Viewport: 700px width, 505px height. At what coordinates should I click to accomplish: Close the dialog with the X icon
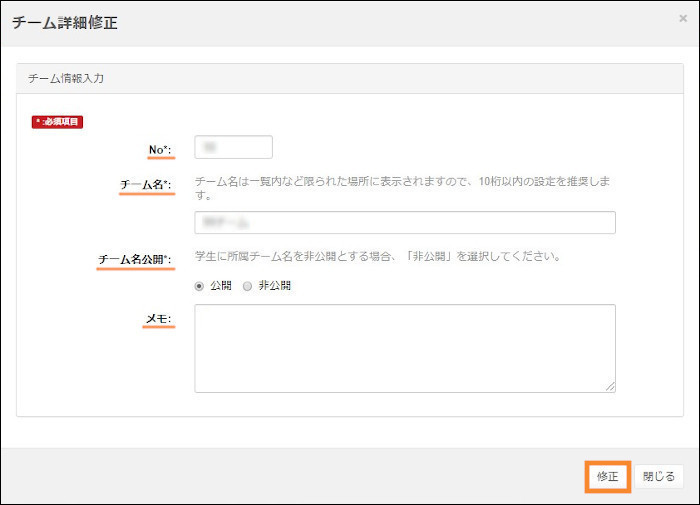tap(682, 18)
